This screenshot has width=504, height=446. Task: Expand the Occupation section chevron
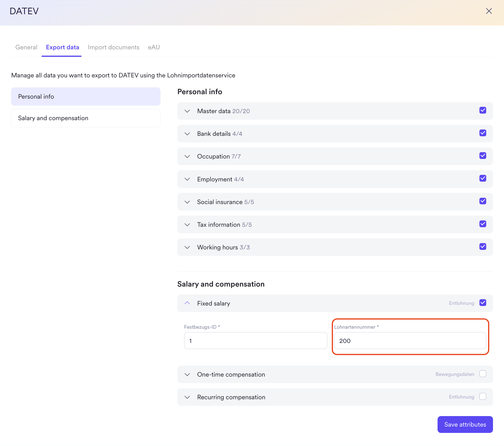(x=187, y=157)
